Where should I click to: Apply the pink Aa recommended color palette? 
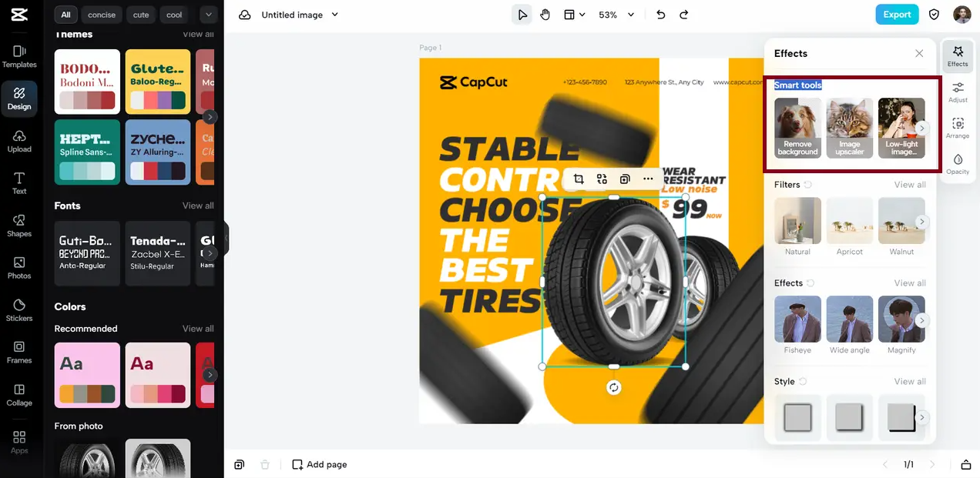87,375
